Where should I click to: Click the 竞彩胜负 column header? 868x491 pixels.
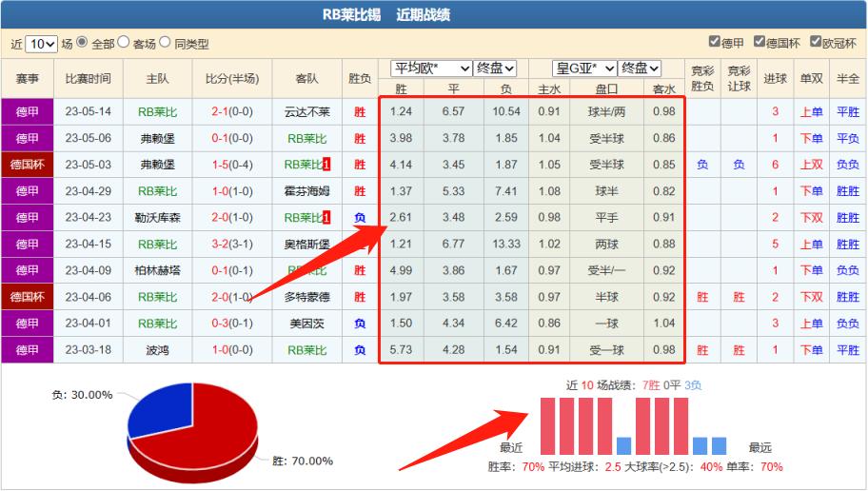click(702, 79)
